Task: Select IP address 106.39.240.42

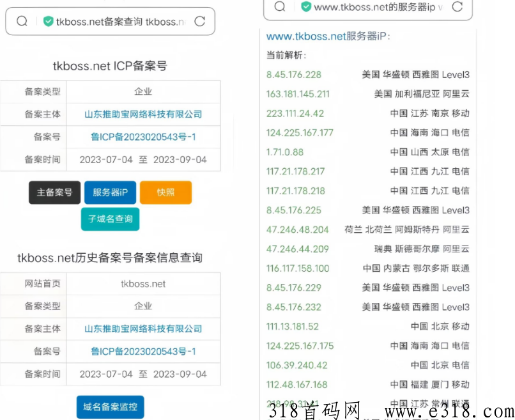Action: tap(296, 366)
